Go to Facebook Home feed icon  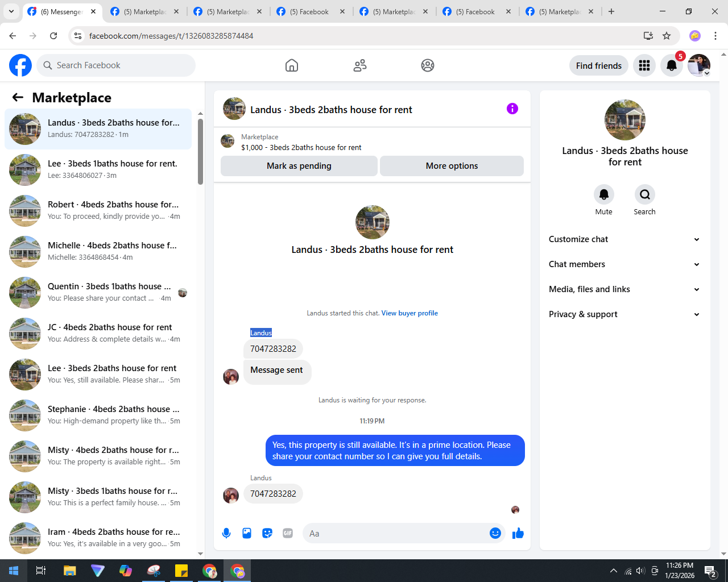pos(292,65)
